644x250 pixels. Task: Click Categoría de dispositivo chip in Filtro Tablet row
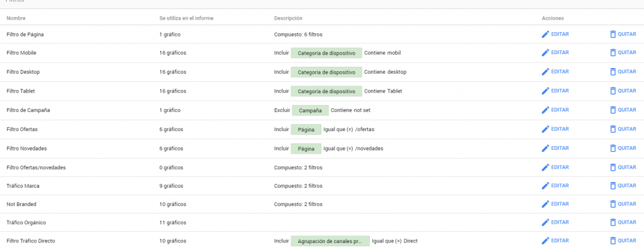pyautogui.click(x=326, y=91)
